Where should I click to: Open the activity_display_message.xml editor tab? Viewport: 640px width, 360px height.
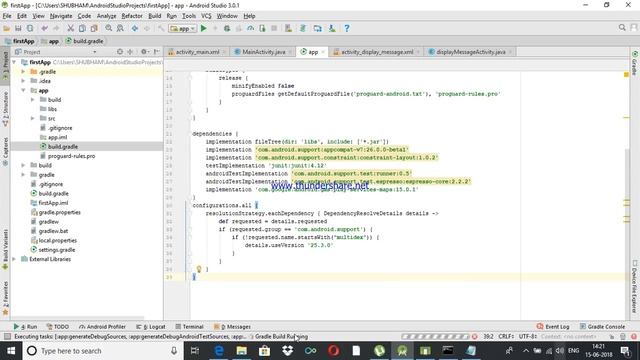(377, 52)
